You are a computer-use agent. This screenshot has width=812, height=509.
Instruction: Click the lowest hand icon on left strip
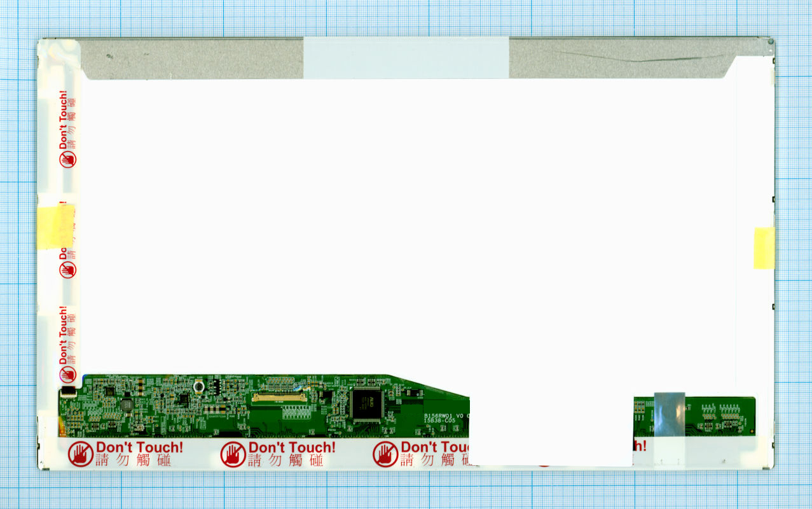[68, 375]
